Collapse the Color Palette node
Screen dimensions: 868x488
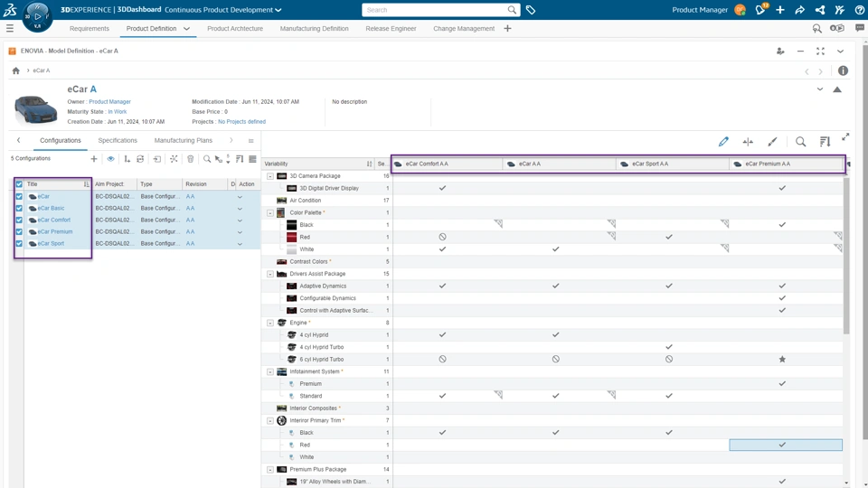pyautogui.click(x=270, y=213)
